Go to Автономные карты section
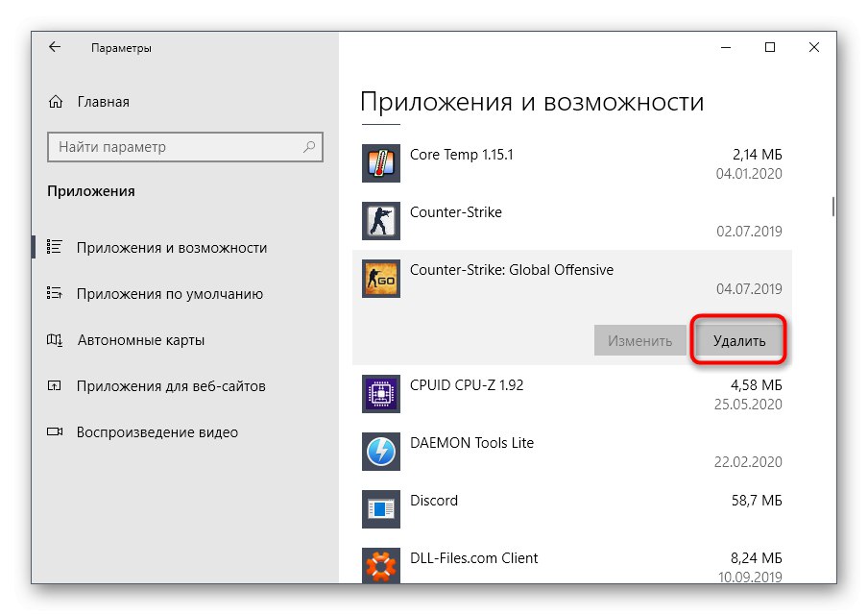 (141, 339)
